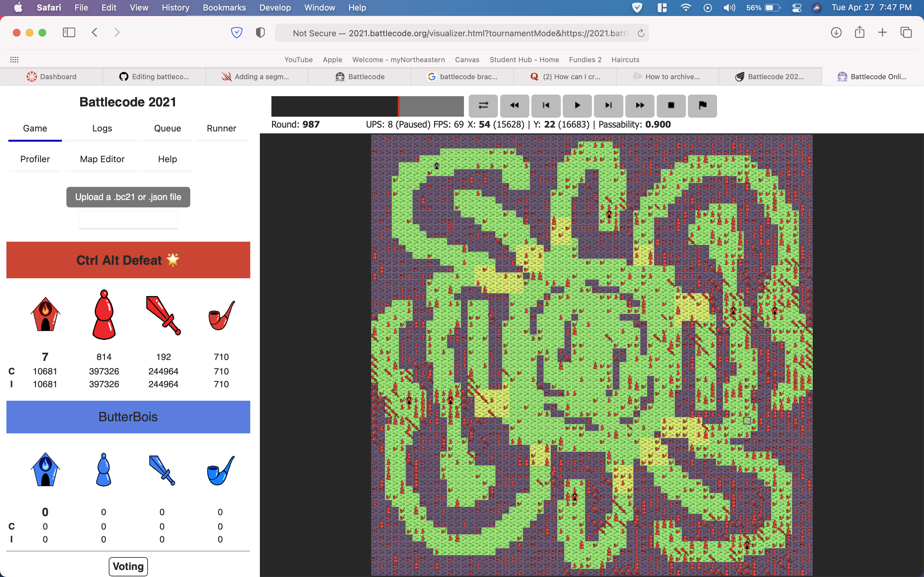The height and width of the screenshot is (577, 924).
Task: Click the red Enlightenment Center icon
Action: point(46,314)
